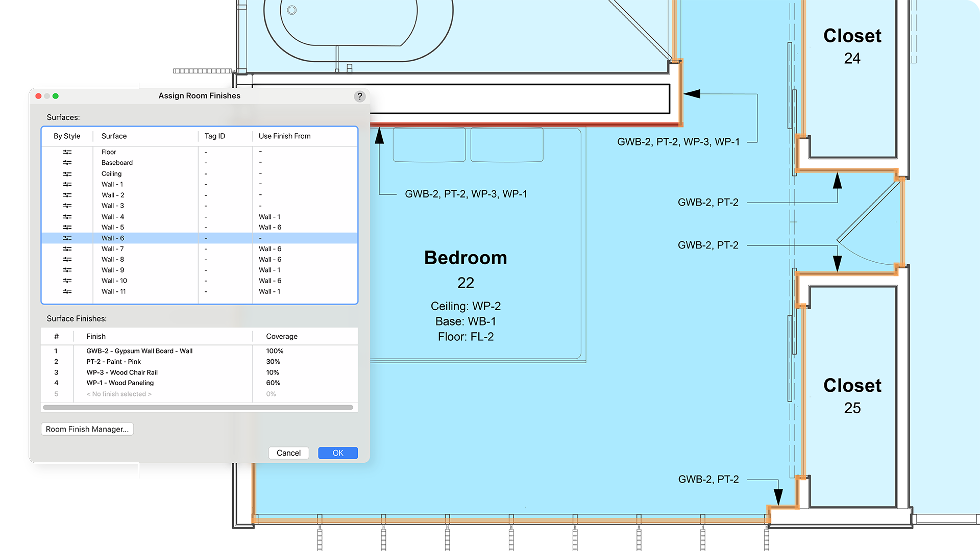Image resolution: width=980 pixels, height=551 pixels.
Task: Click the horizontal scrollbar under Surface Finishes
Action: [198, 408]
